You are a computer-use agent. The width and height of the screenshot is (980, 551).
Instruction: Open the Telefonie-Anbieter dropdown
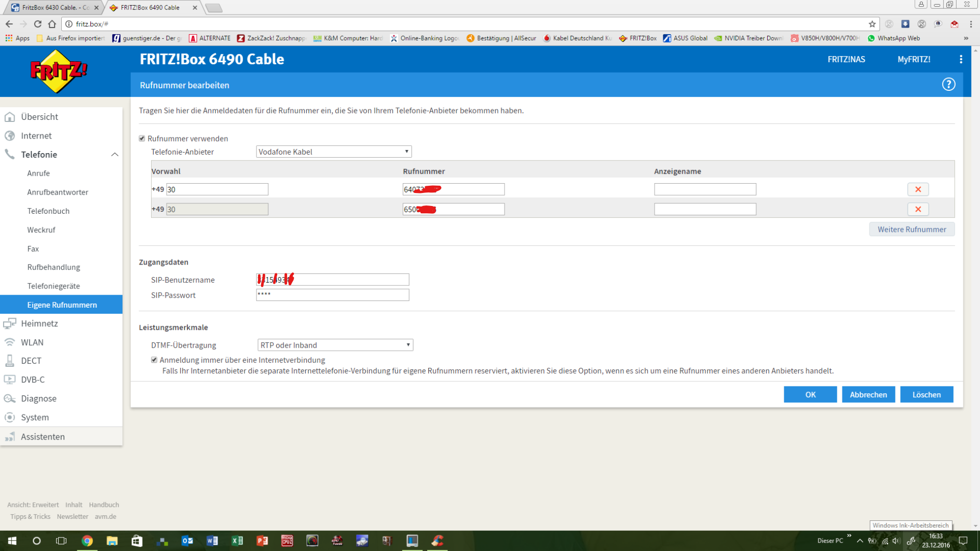click(334, 151)
